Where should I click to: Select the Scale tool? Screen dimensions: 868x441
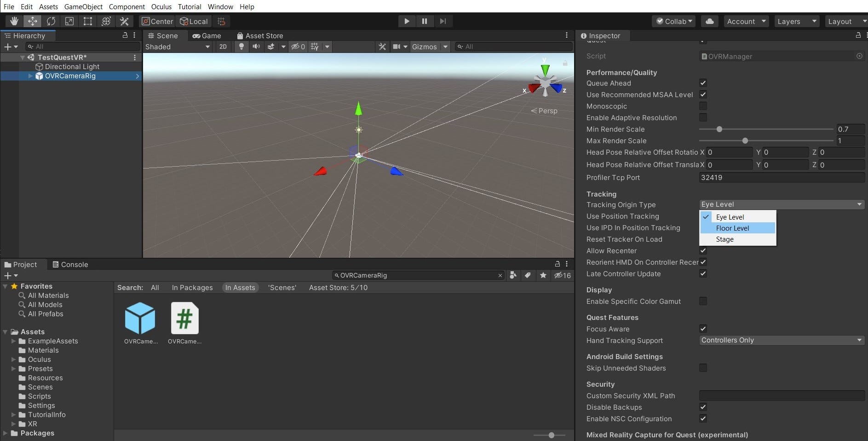coord(69,21)
